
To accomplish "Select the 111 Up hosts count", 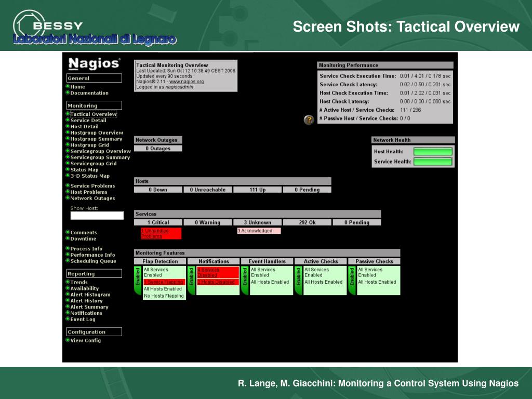I will [258, 190].
